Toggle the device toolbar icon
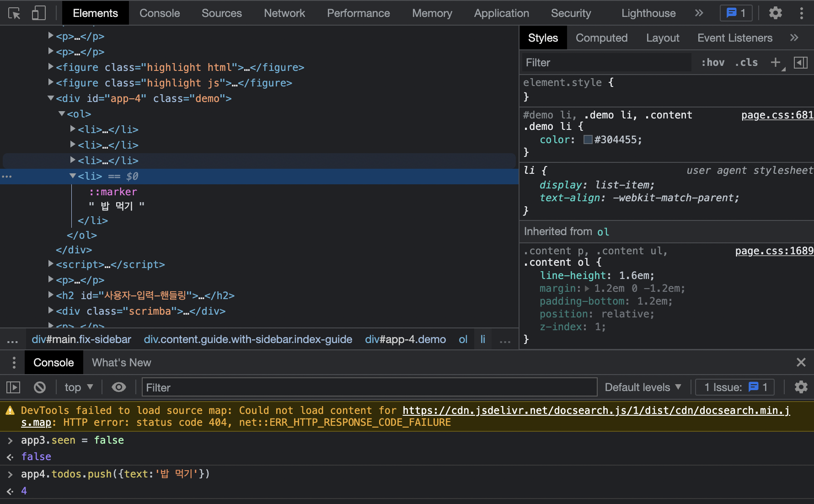The width and height of the screenshot is (814, 504). click(x=39, y=13)
